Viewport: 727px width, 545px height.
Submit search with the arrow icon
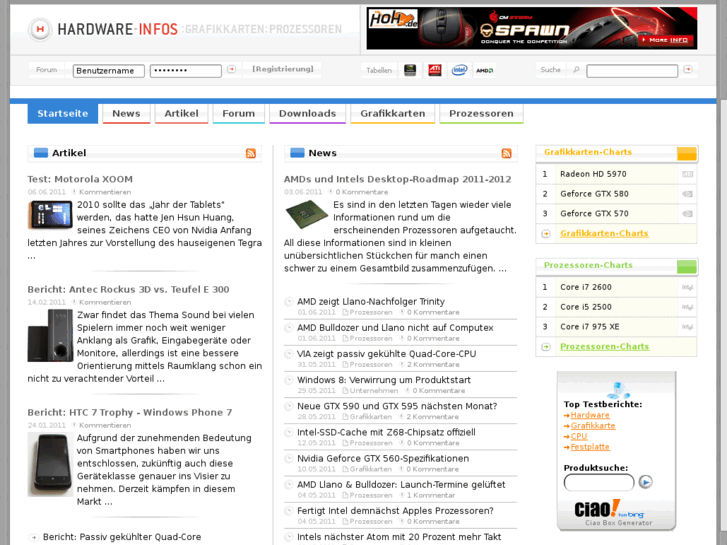pos(688,69)
